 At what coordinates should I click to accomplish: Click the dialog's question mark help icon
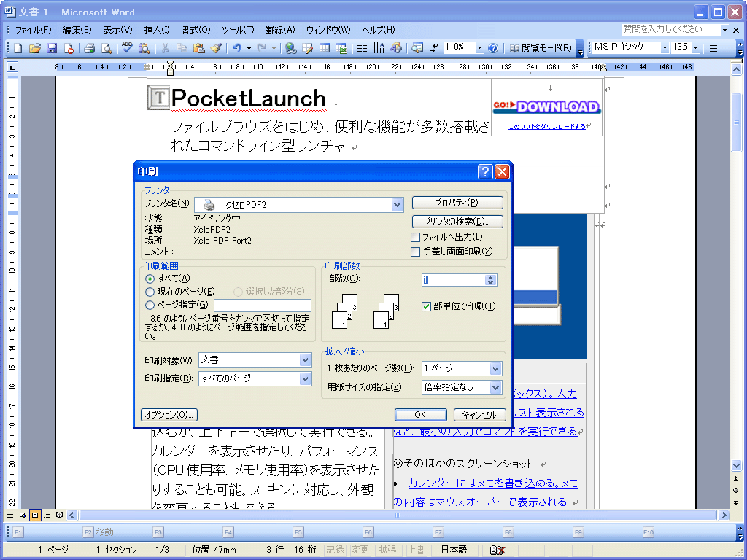coord(485,171)
